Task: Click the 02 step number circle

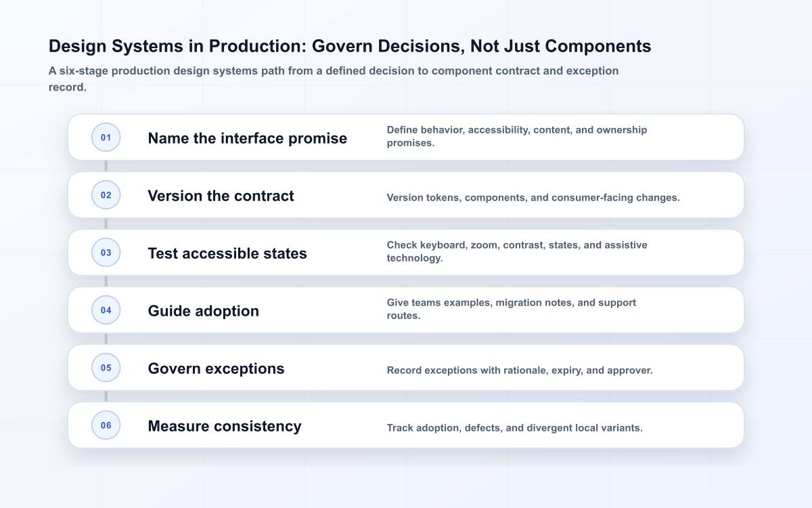Action: tap(106, 195)
